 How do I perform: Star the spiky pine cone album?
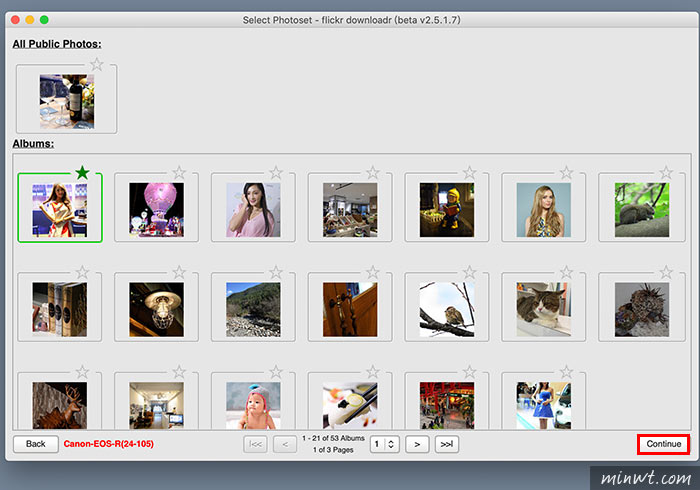click(666, 272)
